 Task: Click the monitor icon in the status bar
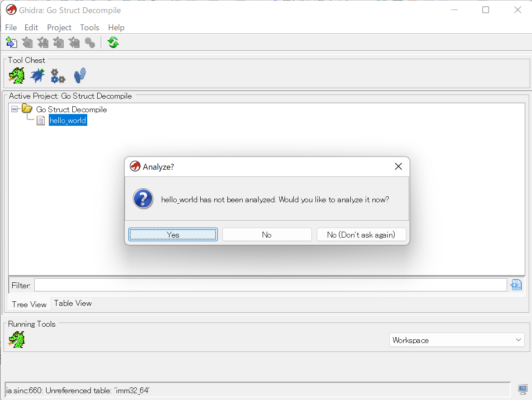tap(523, 390)
